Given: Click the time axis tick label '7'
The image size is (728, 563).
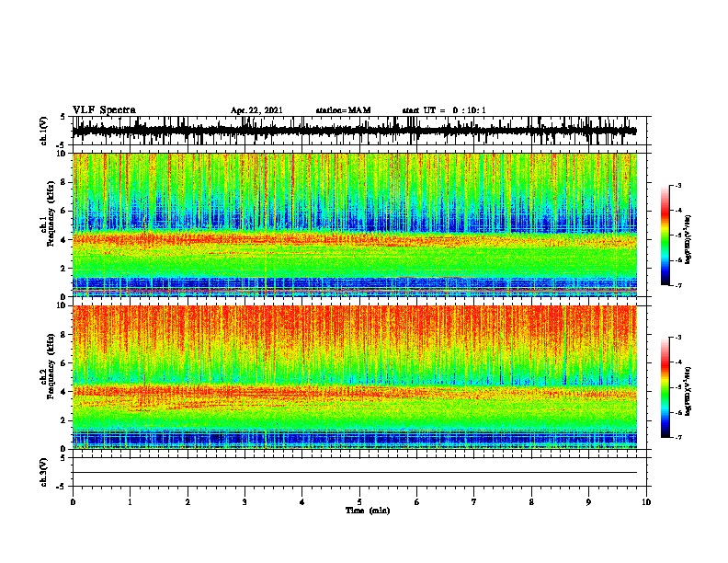Looking at the screenshot, I should coord(474,502).
